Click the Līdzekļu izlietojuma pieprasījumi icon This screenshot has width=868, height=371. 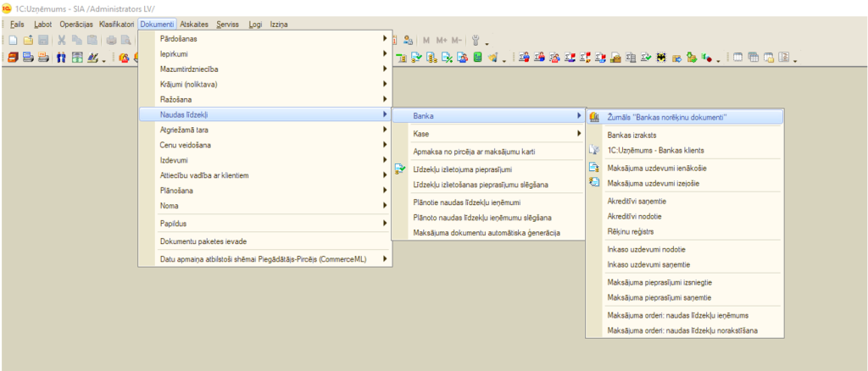tap(401, 169)
